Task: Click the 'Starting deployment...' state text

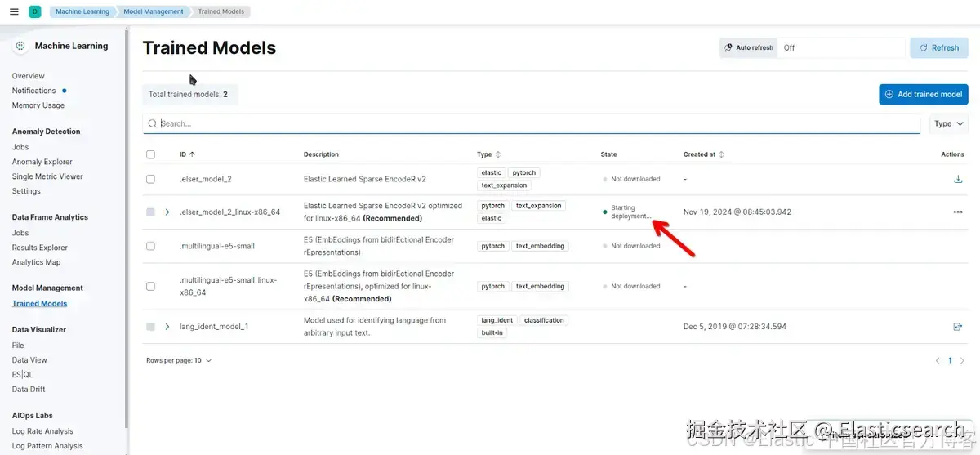Action: click(x=631, y=212)
